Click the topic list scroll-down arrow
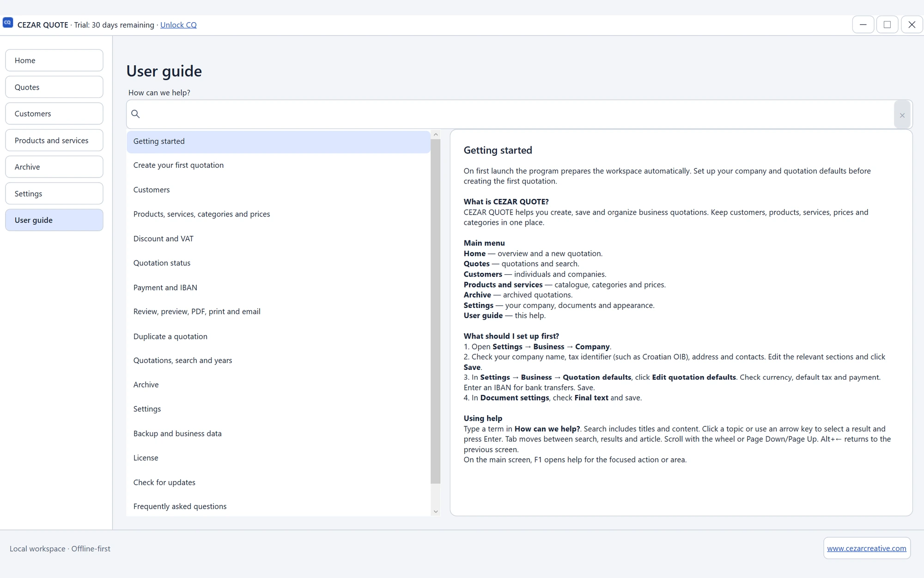The height and width of the screenshot is (578, 924). tap(435, 511)
